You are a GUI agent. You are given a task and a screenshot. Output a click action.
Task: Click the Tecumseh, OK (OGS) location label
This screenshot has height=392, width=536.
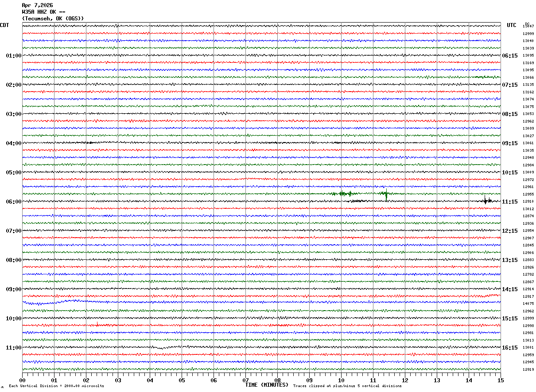click(53, 19)
